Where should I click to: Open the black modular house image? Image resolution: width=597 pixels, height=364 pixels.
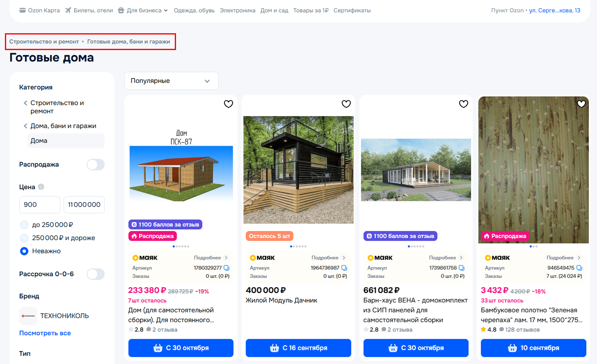[298, 170]
